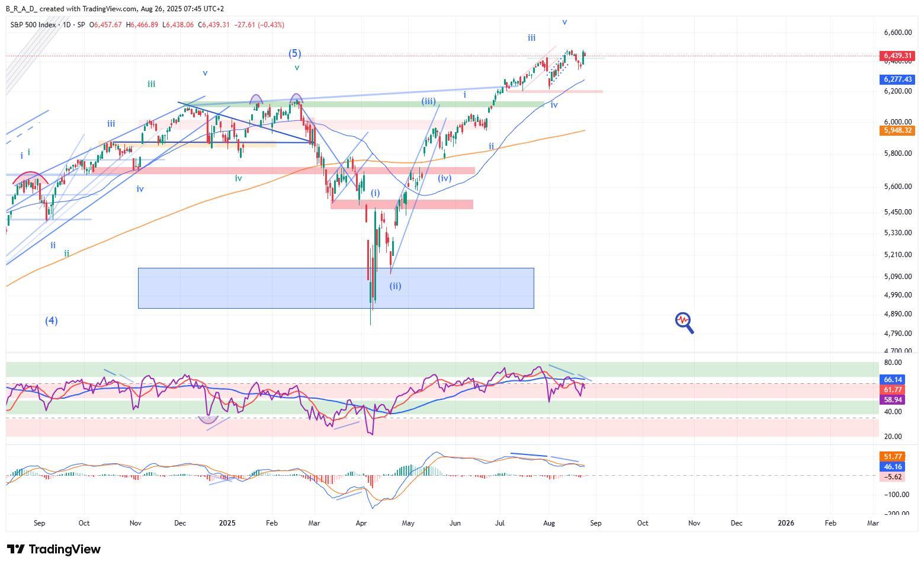Click the 6,600.00 price scale level
Viewport: 924px width, 567px height.
(897, 33)
